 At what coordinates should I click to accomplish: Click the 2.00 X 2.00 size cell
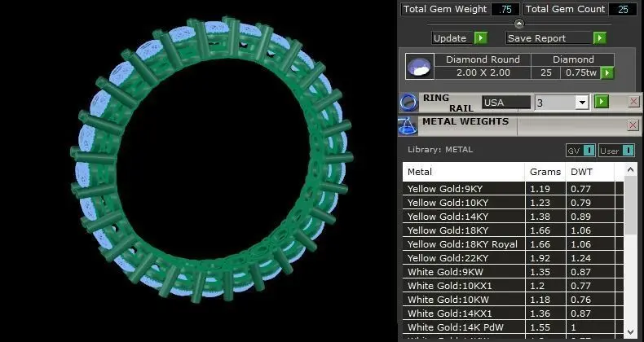483,73
